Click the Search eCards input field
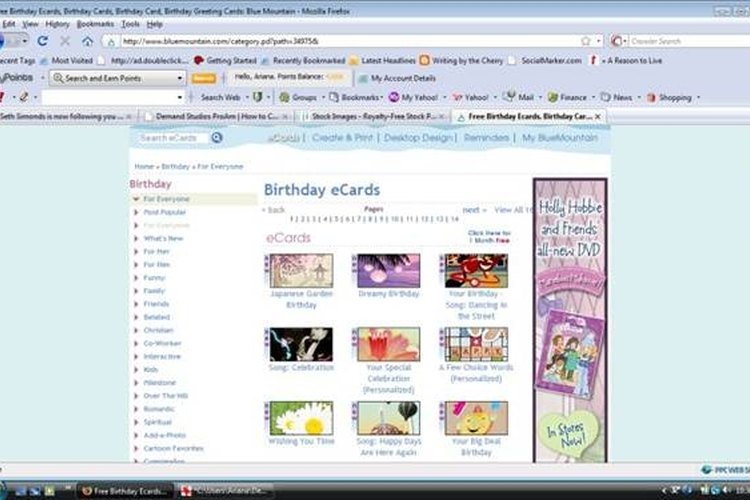This screenshot has width=750, height=500. pos(173,138)
